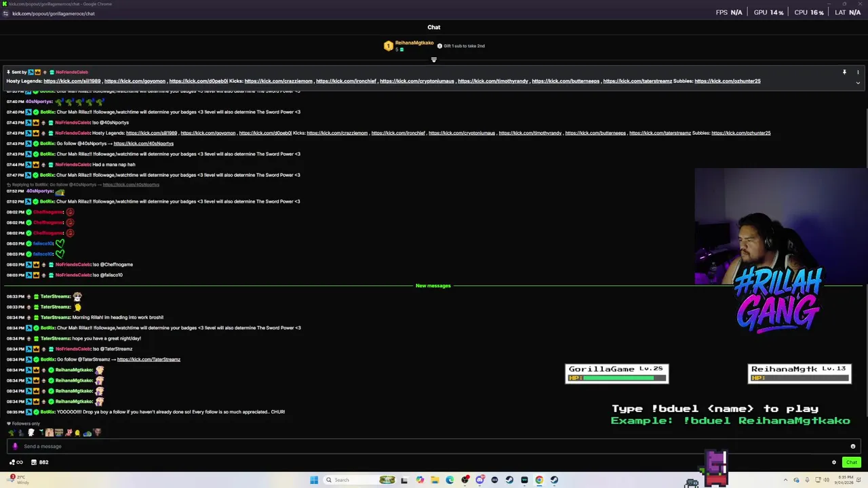
Task: Open Task View from the taskbar
Action: 403,480
